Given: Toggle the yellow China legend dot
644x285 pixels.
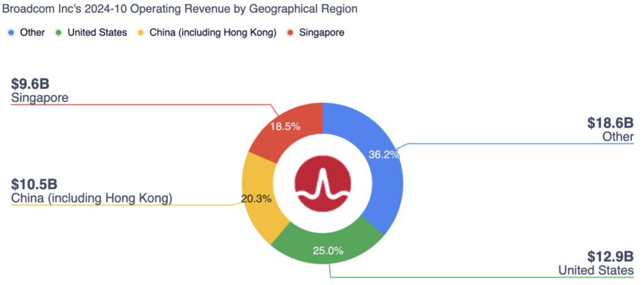Looking at the screenshot, I should point(141,33).
